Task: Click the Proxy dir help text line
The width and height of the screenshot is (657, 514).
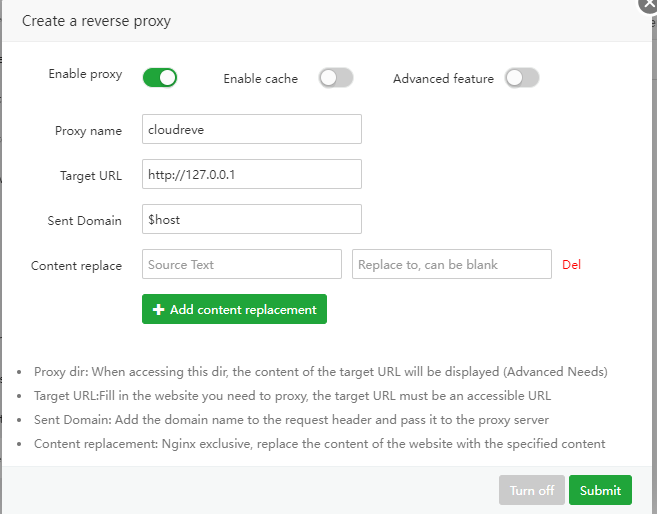Action: (321, 372)
